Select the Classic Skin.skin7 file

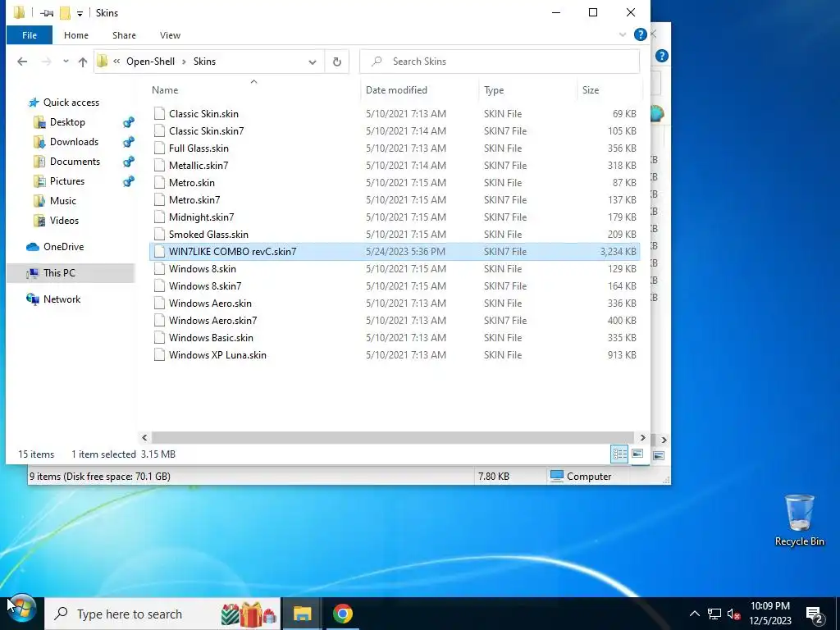(x=395, y=130)
